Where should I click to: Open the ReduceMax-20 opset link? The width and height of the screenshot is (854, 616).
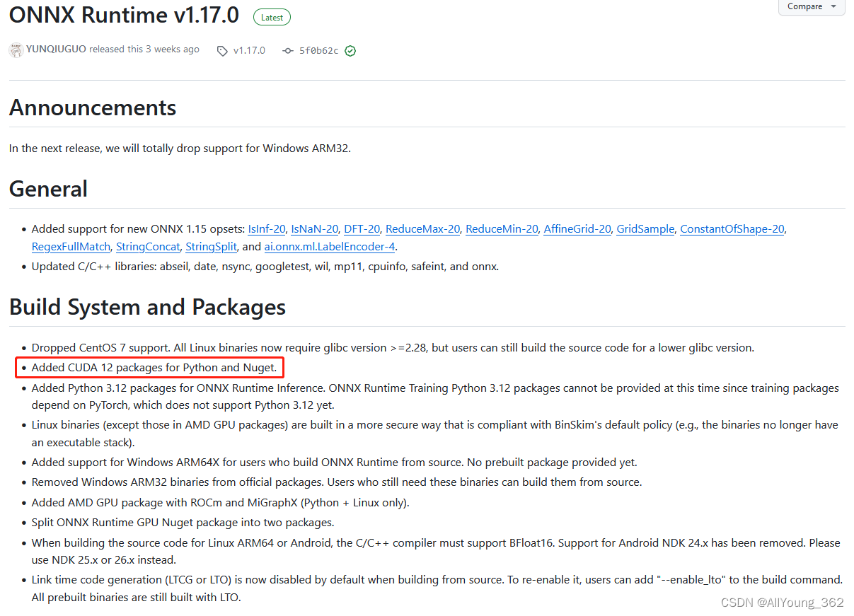422,228
